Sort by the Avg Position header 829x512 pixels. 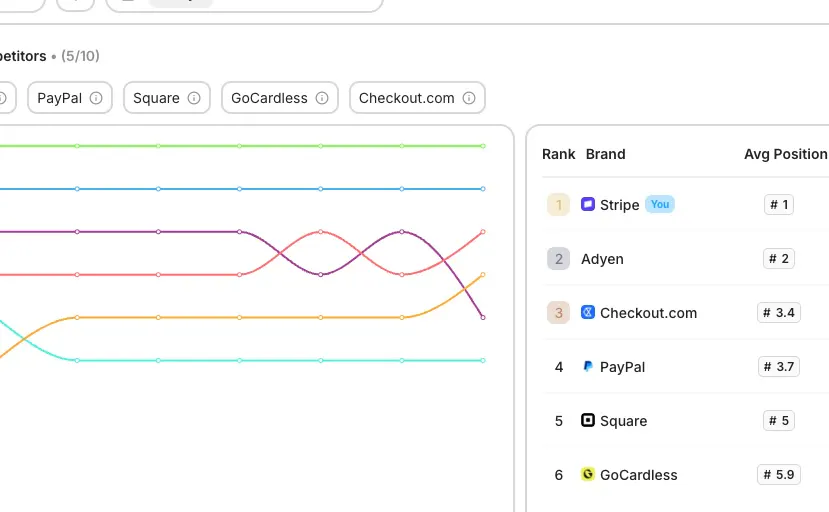[x=786, y=154]
